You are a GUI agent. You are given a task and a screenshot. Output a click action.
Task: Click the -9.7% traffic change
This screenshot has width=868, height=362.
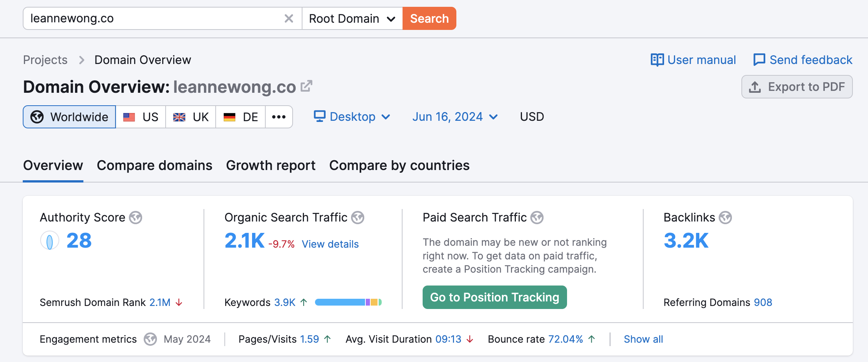(281, 244)
